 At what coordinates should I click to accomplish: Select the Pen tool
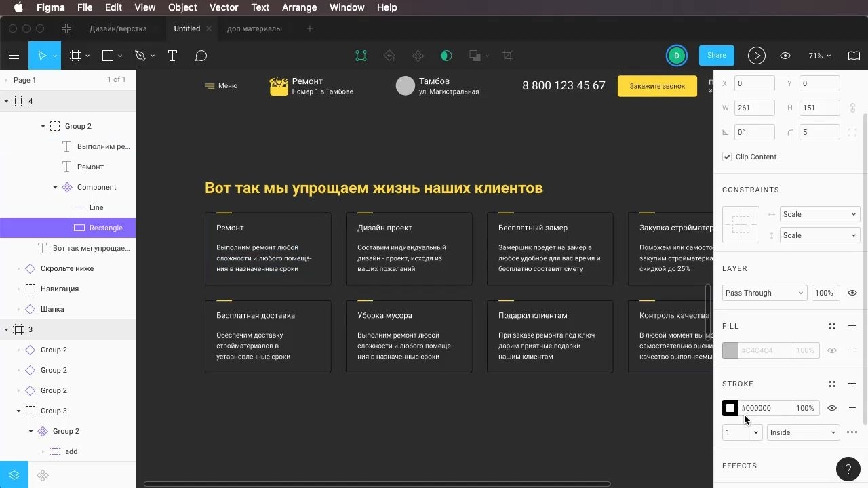[x=140, y=56]
